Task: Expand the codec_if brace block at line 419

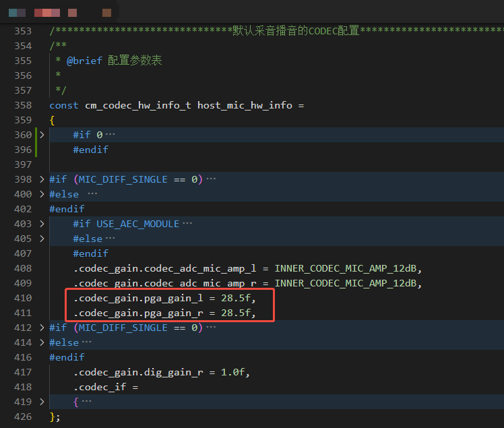Action: 42,402
